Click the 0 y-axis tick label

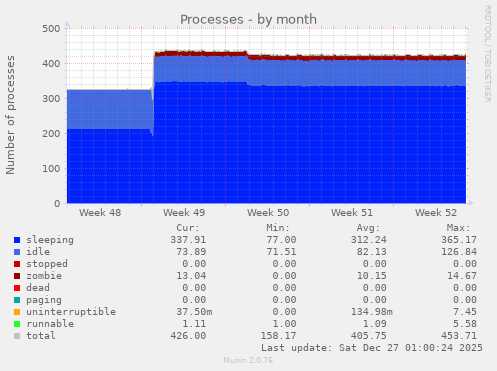pos(57,204)
